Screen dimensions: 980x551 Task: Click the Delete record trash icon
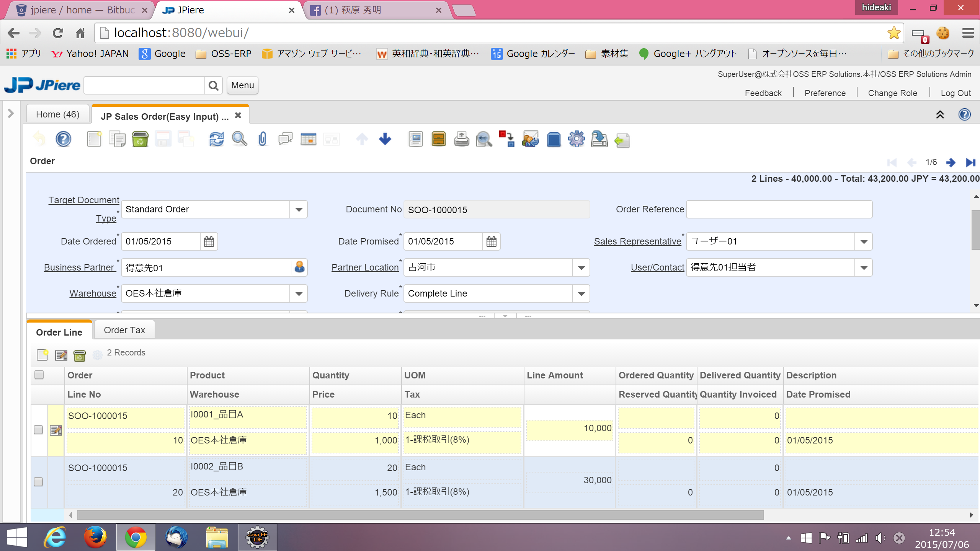pos(140,139)
